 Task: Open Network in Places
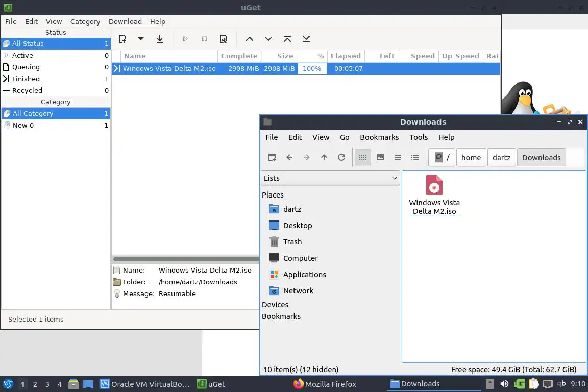(298, 291)
